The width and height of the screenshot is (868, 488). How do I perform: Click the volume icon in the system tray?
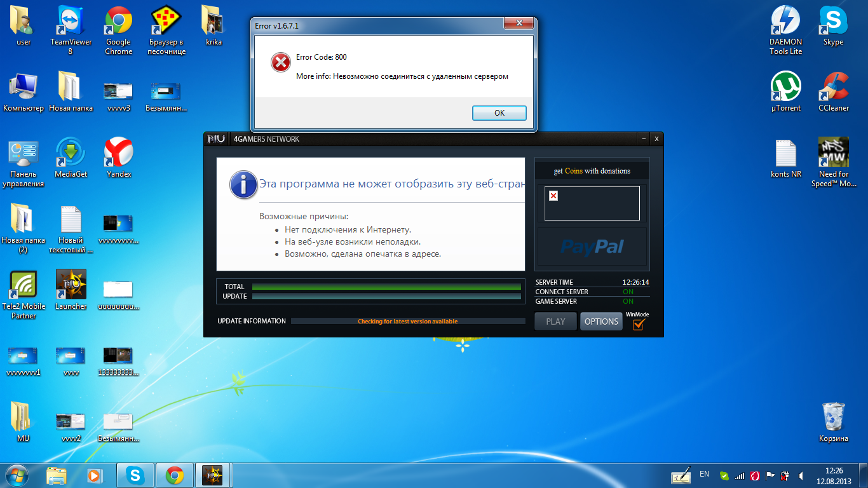(801, 475)
